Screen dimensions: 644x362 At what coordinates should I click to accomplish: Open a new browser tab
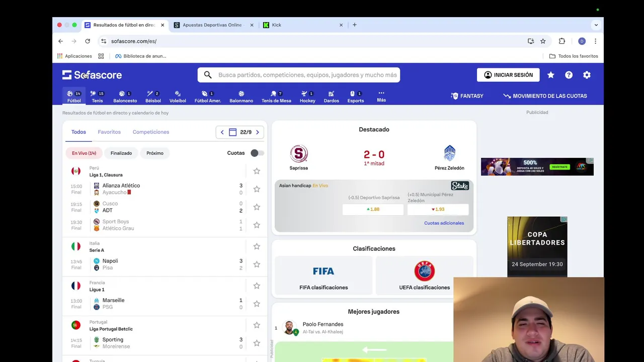[x=355, y=25]
